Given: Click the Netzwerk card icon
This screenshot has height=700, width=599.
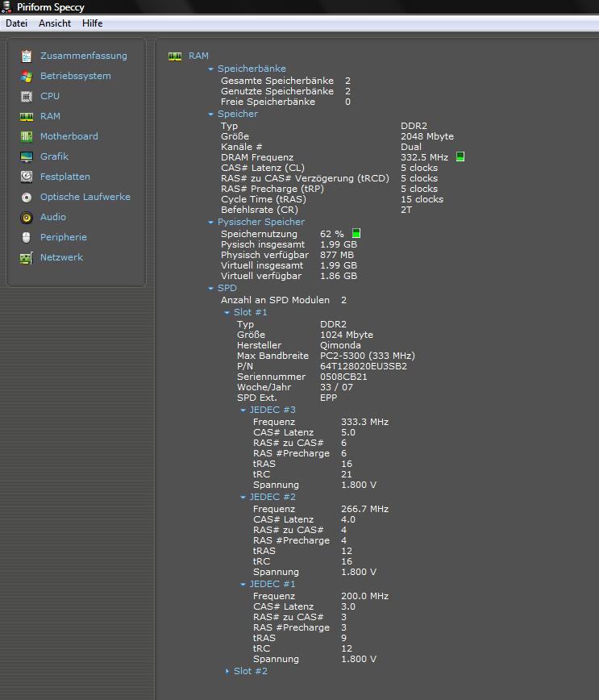Looking at the screenshot, I should click(27, 258).
